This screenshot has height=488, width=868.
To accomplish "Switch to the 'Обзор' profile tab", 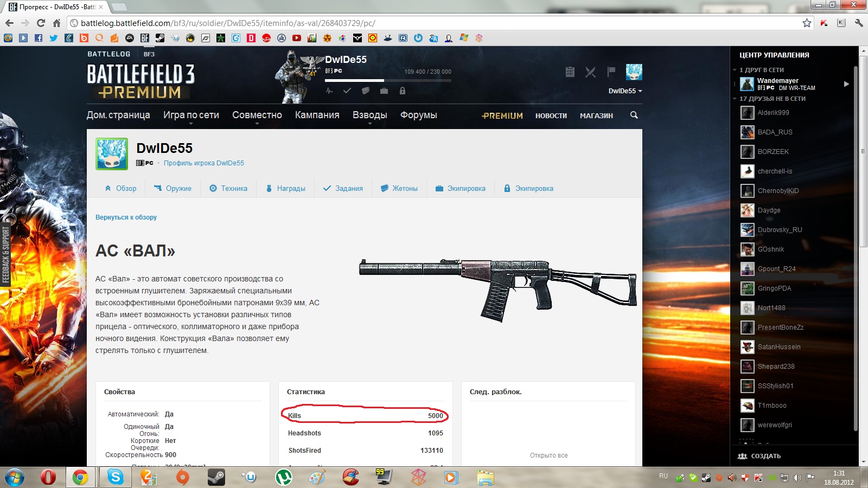I will tap(120, 188).
